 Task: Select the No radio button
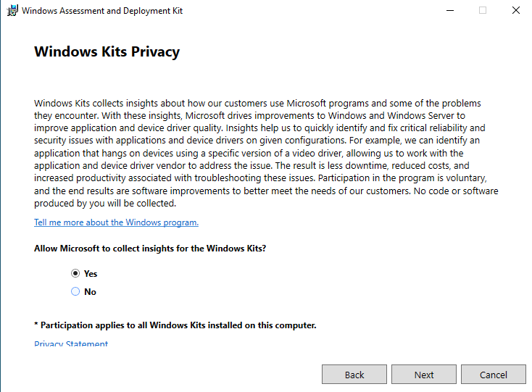[x=75, y=292]
